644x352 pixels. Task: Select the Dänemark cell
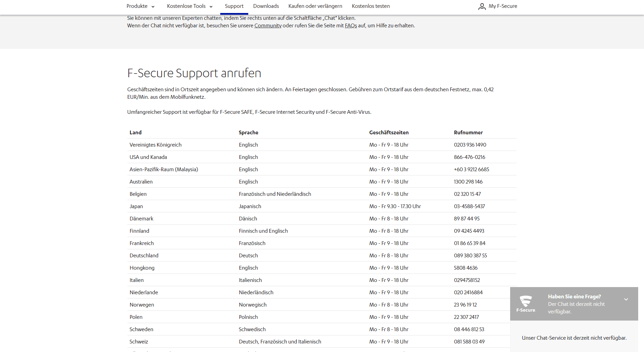click(141, 219)
